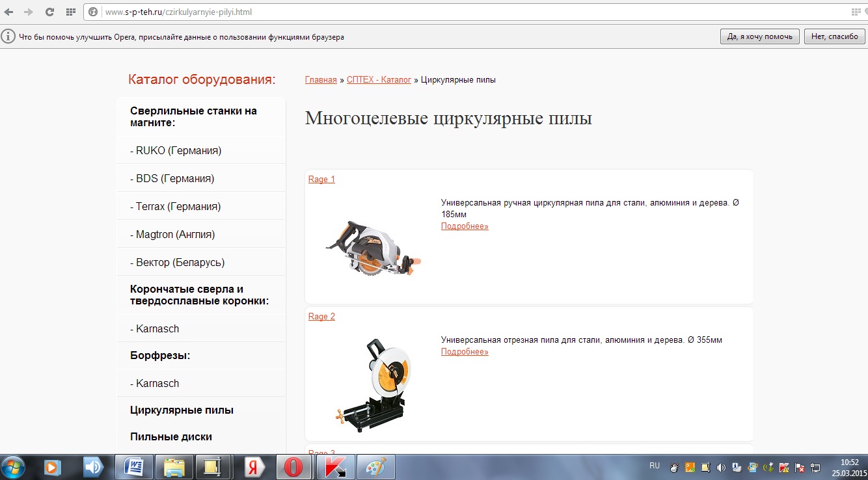Click the network connection tray icon
Image resolution: width=868 pixels, height=480 pixels.
(815, 467)
